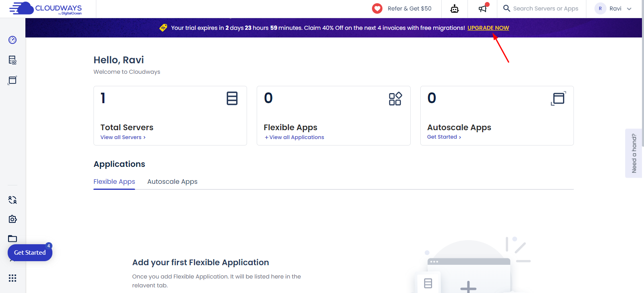Click the Ravi username in header
This screenshot has width=644, height=293.
pyautogui.click(x=615, y=8)
